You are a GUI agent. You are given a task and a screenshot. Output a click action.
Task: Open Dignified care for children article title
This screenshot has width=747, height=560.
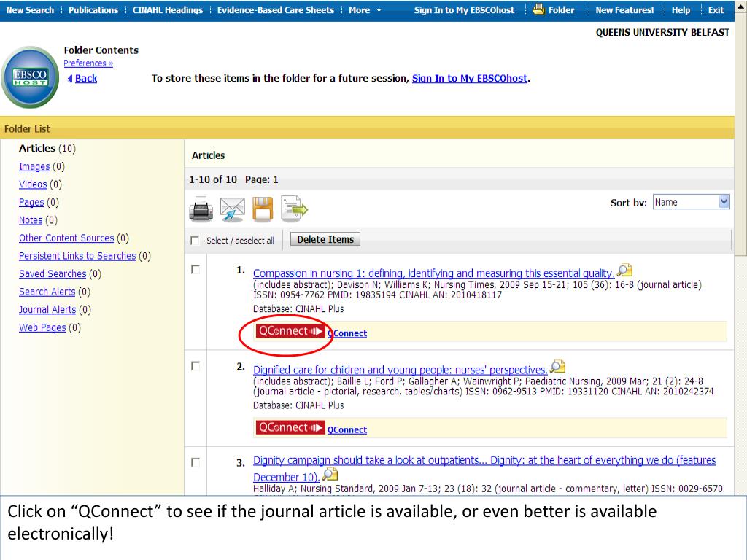click(x=400, y=370)
